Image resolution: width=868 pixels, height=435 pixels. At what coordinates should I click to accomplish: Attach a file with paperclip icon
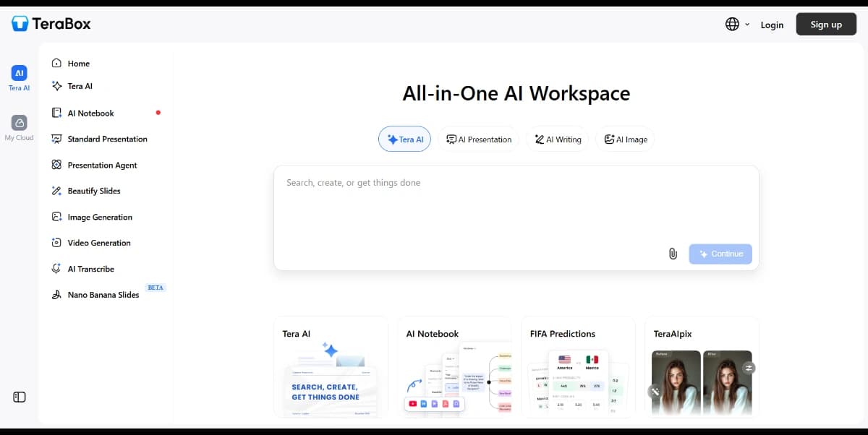coord(673,254)
